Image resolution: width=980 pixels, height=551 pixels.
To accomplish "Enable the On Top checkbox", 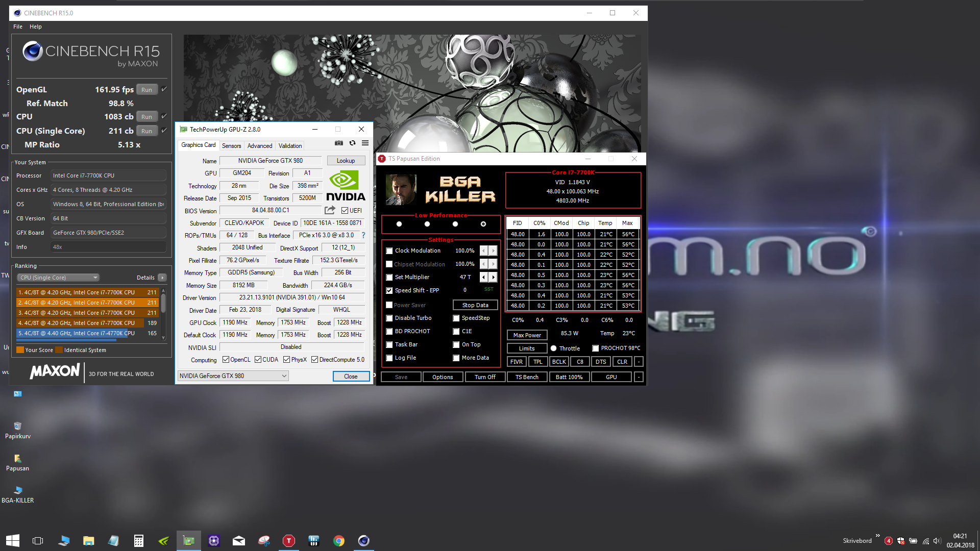I will [x=456, y=344].
